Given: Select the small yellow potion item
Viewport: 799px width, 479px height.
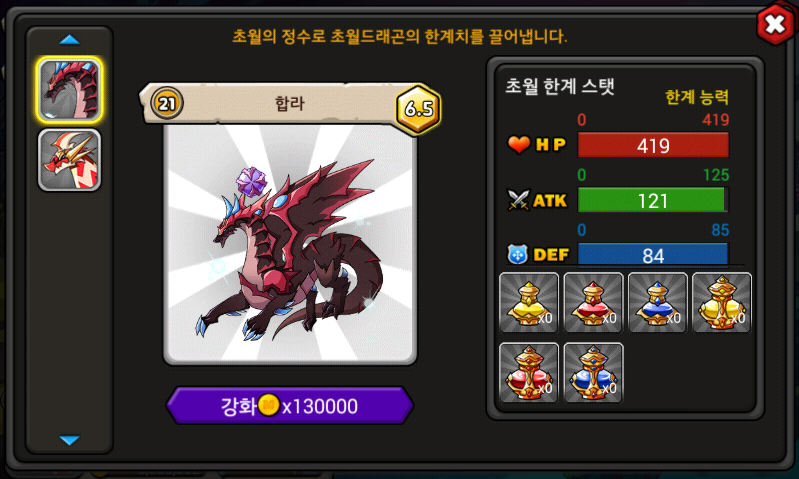Looking at the screenshot, I should pyautogui.click(x=529, y=303).
